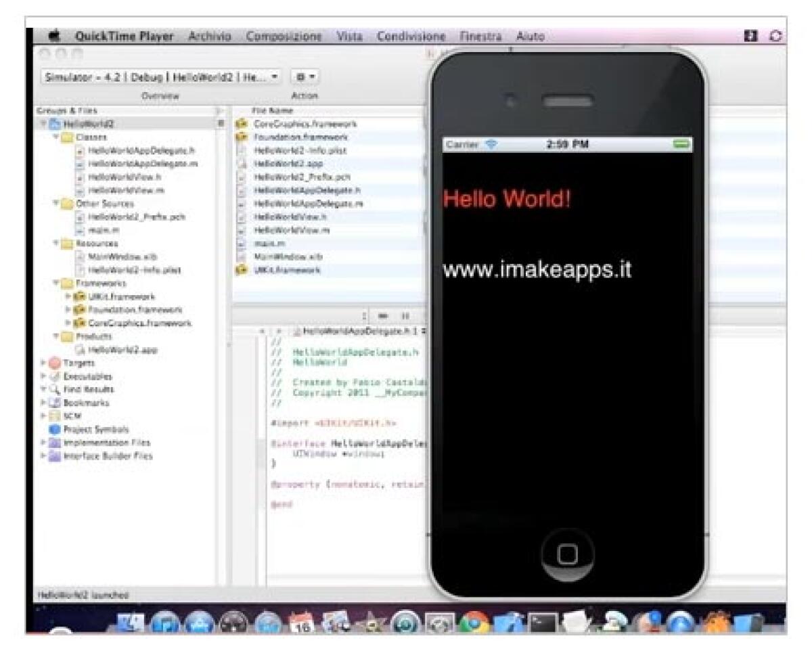Expand the Implementation Files smart group
812x651 pixels.
(x=43, y=443)
